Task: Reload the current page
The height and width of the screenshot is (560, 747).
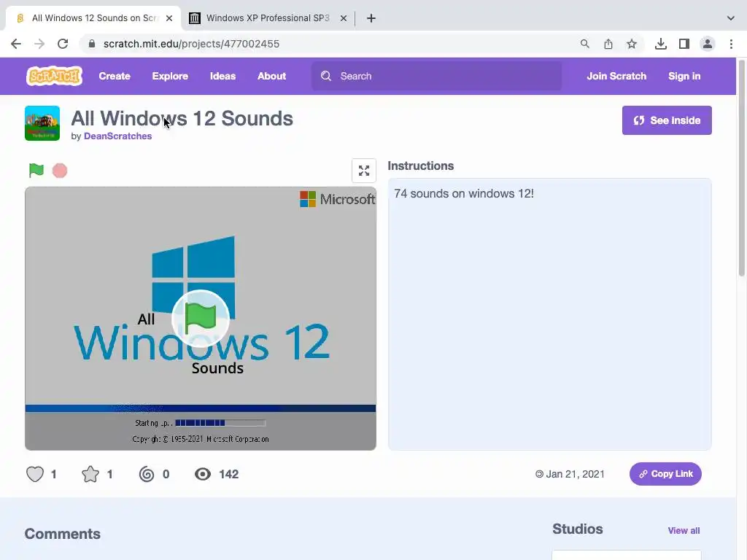Action: point(63,44)
